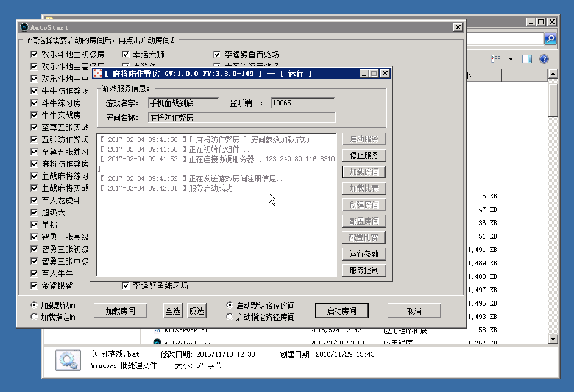Toggle the Explorer preview pane icon

(x=527, y=59)
